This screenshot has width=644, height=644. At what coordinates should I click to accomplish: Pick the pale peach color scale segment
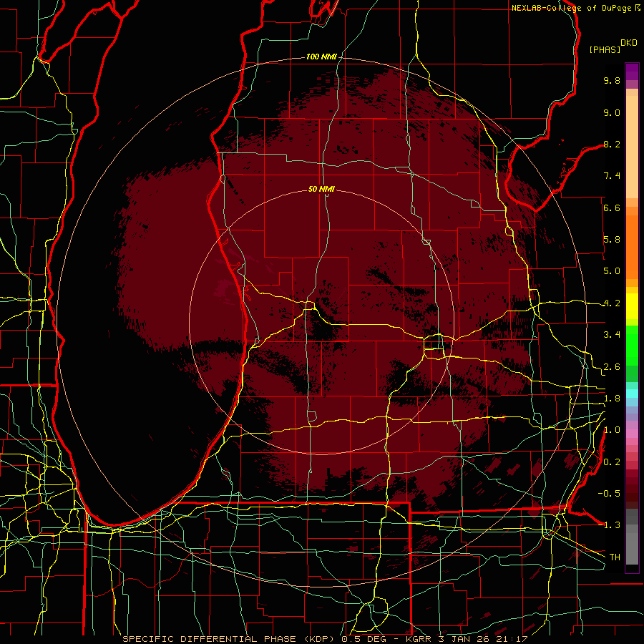632,147
